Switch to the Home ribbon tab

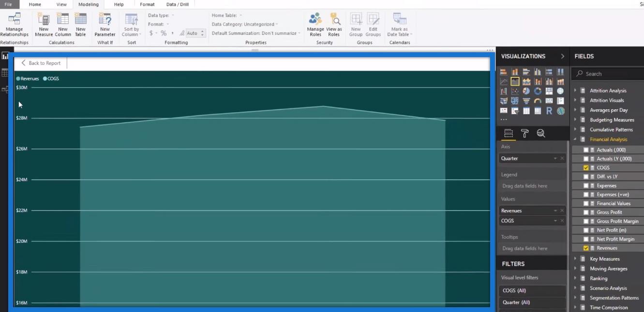click(35, 4)
